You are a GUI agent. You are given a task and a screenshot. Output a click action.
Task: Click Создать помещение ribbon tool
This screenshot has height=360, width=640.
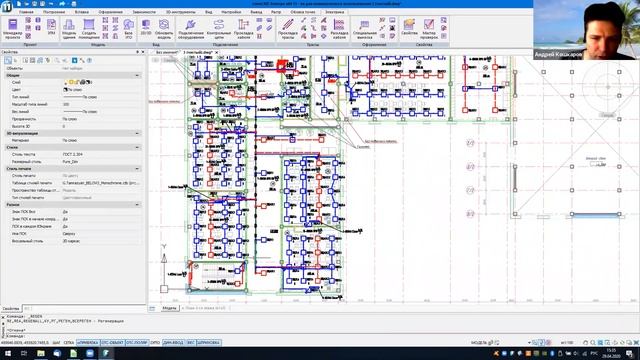pos(89,29)
